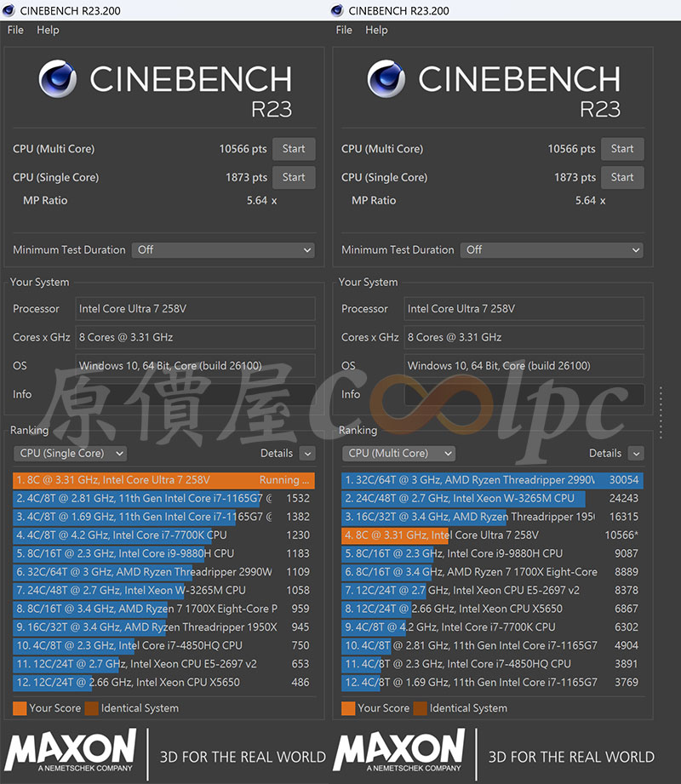Select Threadripper 2990 row scoring 30054
Image resolution: width=681 pixels, height=784 pixels.
click(x=493, y=480)
